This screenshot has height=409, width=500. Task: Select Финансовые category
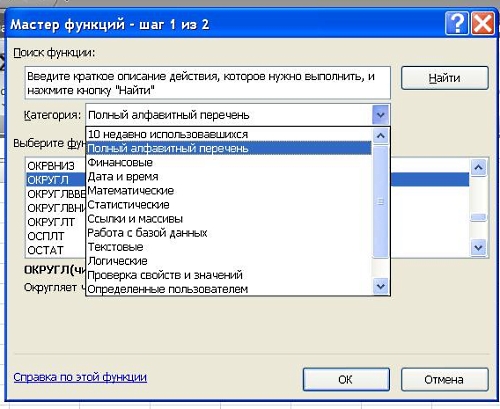click(x=120, y=163)
